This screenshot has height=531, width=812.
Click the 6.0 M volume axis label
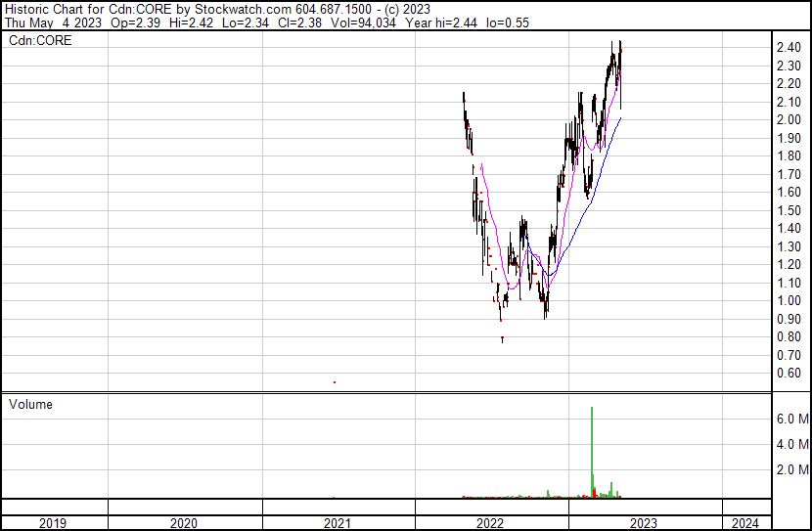791,419
